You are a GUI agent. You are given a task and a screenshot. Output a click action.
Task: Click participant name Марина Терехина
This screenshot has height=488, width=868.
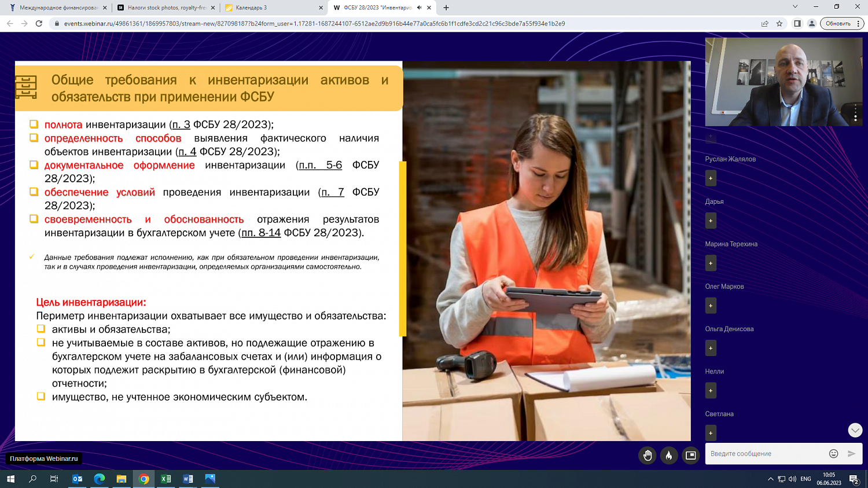click(731, 244)
